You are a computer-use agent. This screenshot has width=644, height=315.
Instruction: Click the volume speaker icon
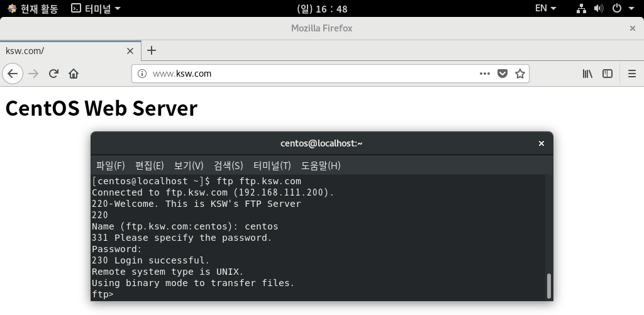599,8
